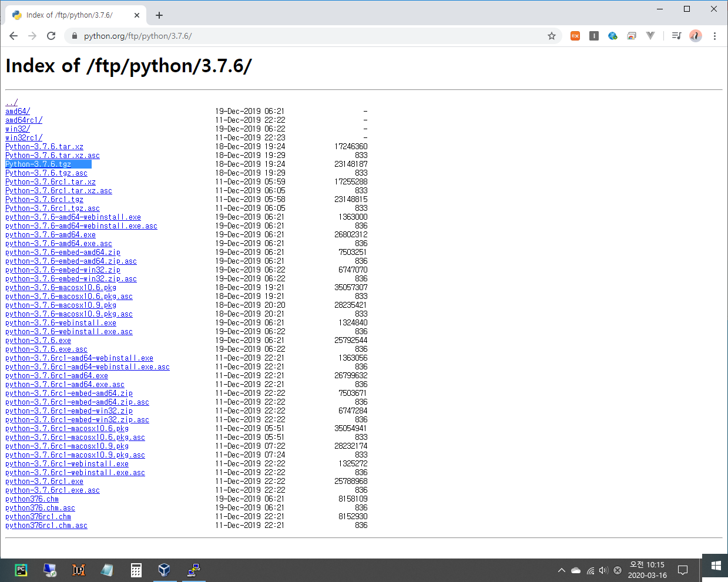Go to the parent directory '../' link

(11, 102)
